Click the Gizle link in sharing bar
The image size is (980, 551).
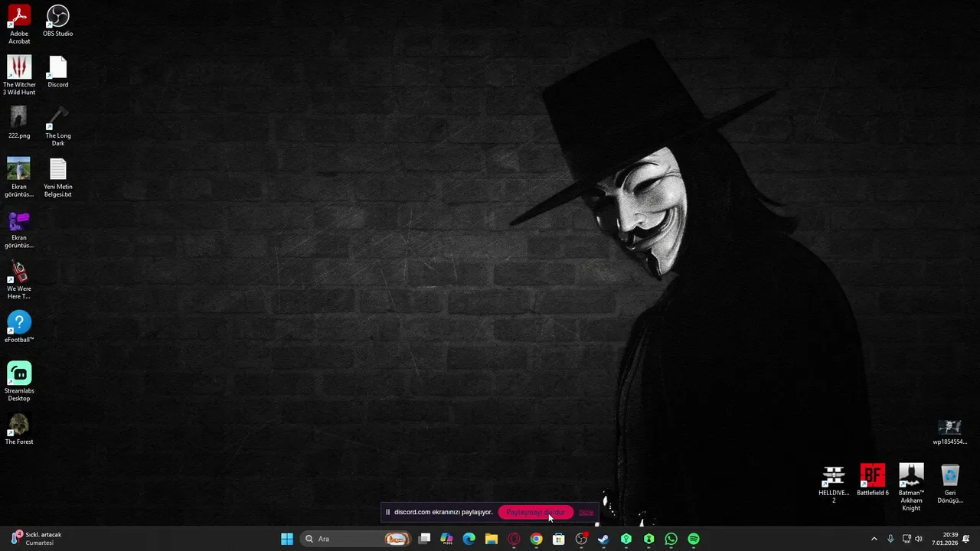pyautogui.click(x=586, y=512)
